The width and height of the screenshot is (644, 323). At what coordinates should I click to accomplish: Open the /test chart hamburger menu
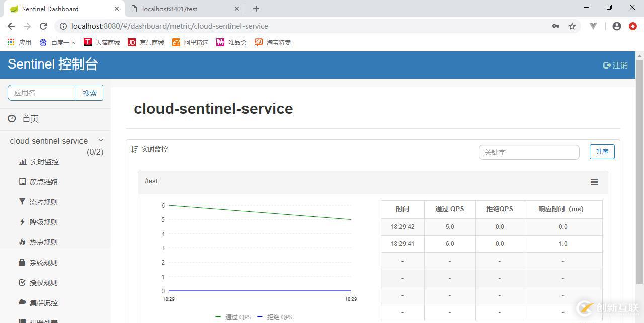(x=594, y=182)
